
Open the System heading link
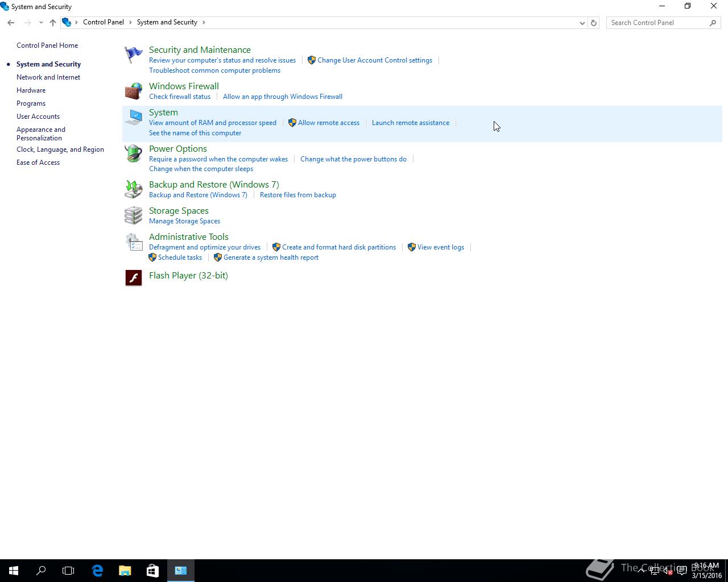pos(163,113)
